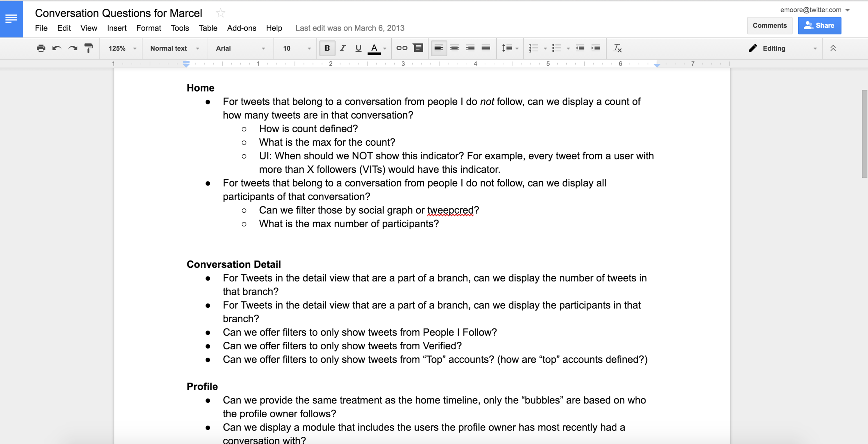
Task: Open the Format menu
Action: 149,28
